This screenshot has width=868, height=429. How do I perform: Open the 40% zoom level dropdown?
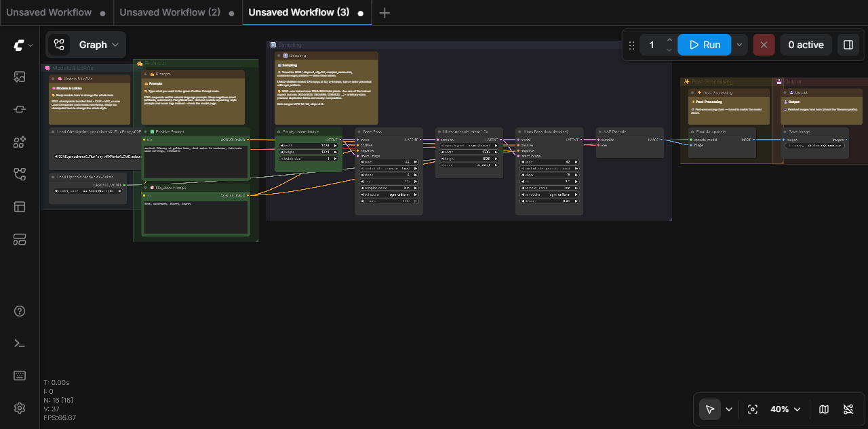coord(785,409)
